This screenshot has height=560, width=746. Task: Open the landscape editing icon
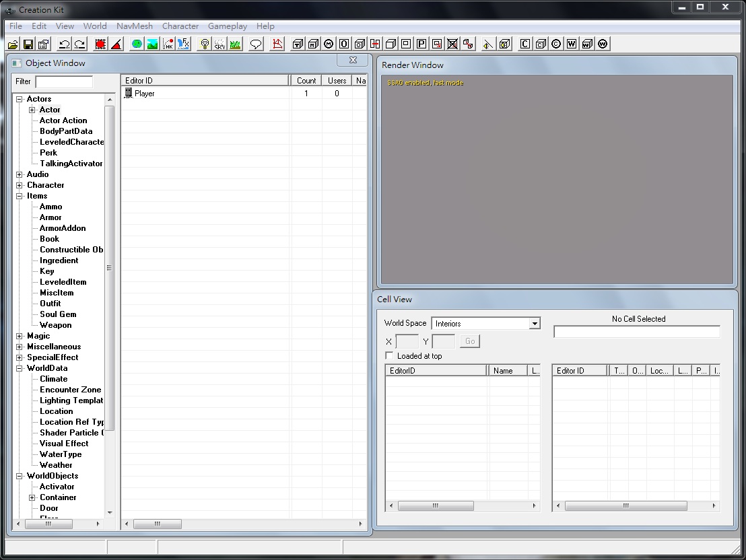coord(152,44)
